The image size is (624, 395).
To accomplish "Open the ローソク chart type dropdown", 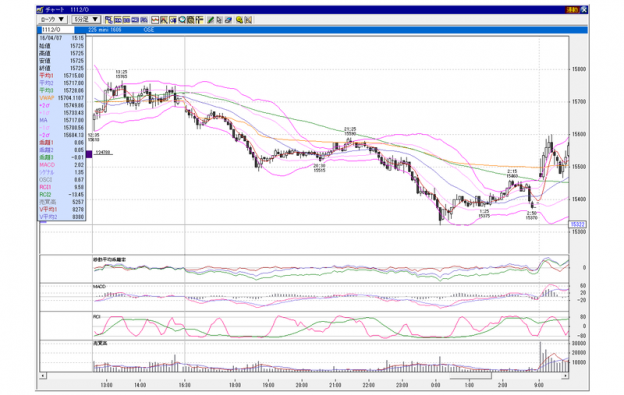I will point(52,19).
